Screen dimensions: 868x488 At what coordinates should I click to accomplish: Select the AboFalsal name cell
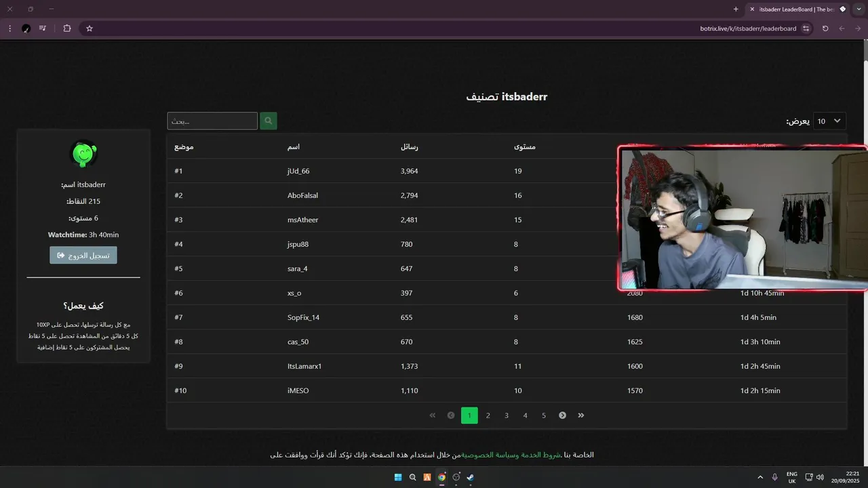(302, 195)
